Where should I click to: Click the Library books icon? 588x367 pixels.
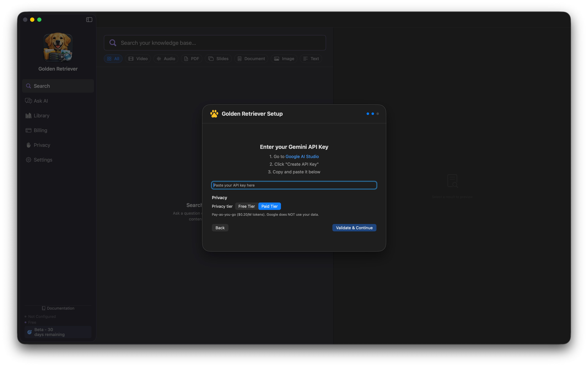28,116
